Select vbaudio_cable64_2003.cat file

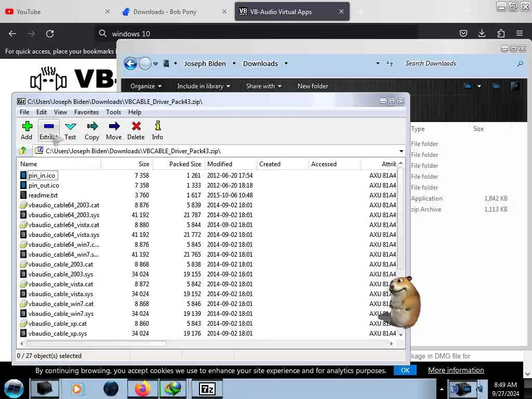[x=64, y=205]
